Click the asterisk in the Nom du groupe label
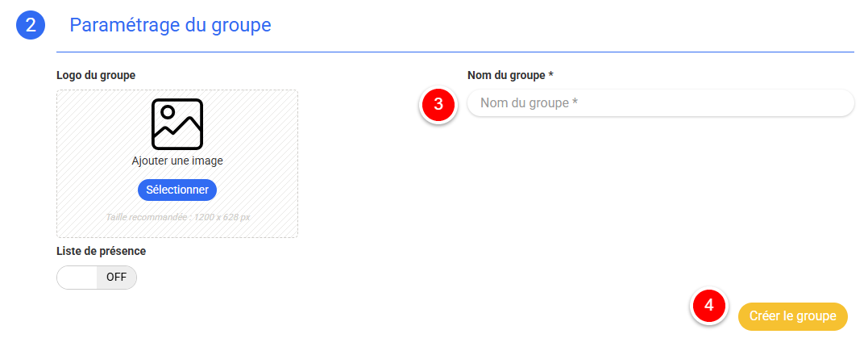This screenshot has height=355, width=868. [x=550, y=75]
